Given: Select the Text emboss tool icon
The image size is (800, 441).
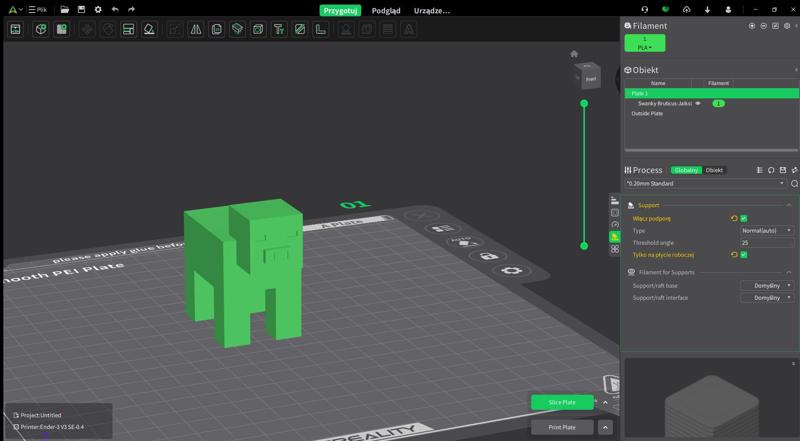Looking at the screenshot, I should [278, 30].
